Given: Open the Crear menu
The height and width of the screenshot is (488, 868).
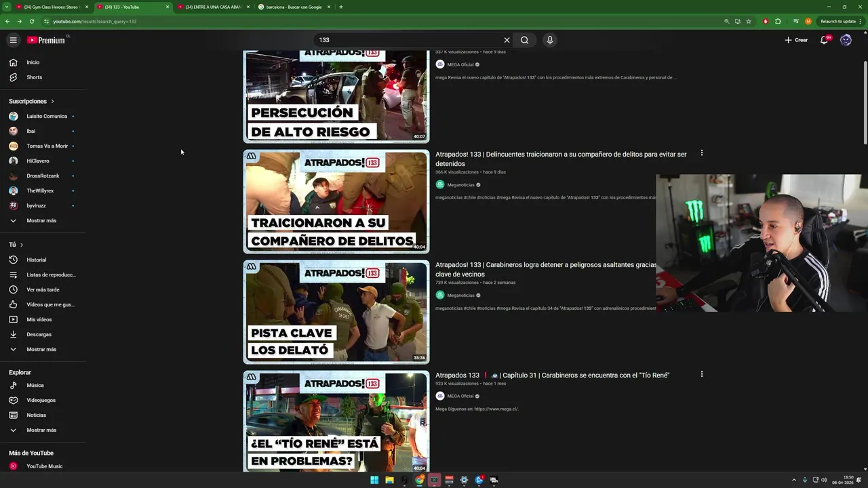Looking at the screenshot, I should click(796, 40).
